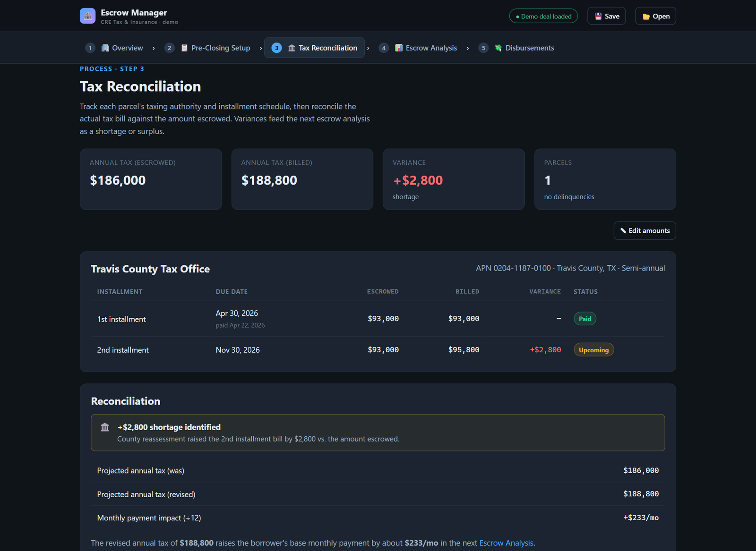The width and height of the screenshot is (756, 551).
Task: Click the Installment column header
Action: 120,292
